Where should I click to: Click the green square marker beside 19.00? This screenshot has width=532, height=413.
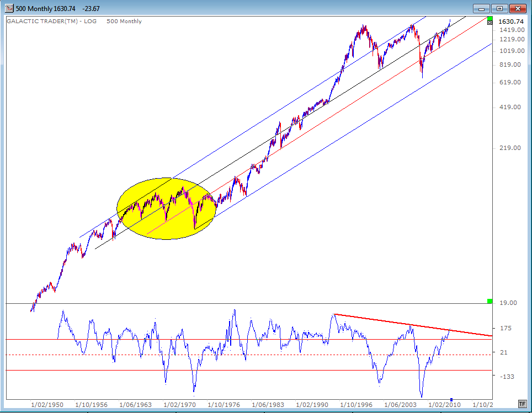click(490, 301)
